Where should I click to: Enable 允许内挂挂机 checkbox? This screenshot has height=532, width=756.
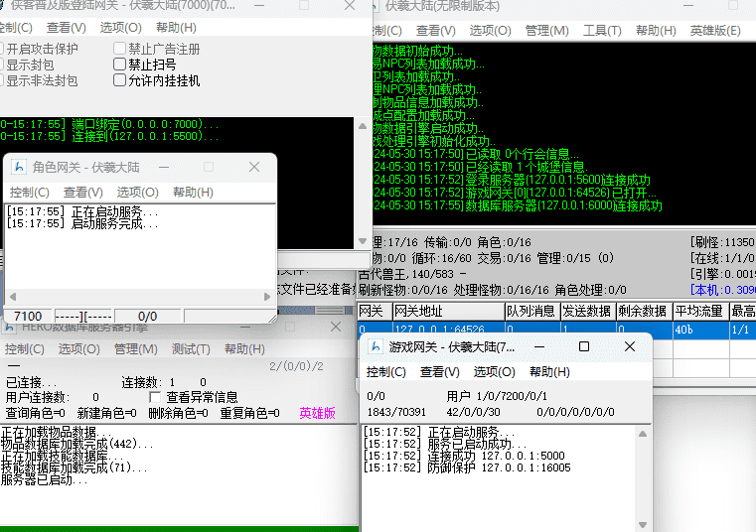pos(119,80)
